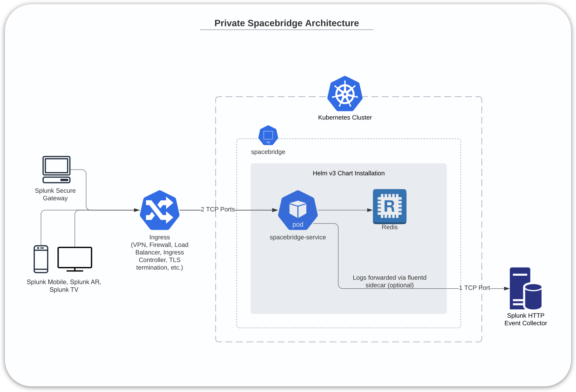Viewport: 576px width, 392px height.
Task: Select the Splunk TV monitor icon
Action: [x=75, y=259]
